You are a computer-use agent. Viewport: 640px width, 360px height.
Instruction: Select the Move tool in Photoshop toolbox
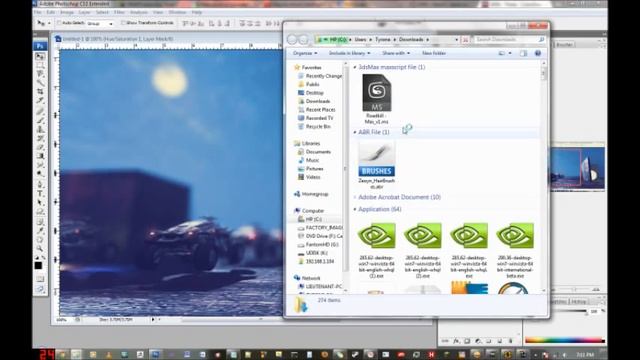pyautogui.click(x=40, y=57)
